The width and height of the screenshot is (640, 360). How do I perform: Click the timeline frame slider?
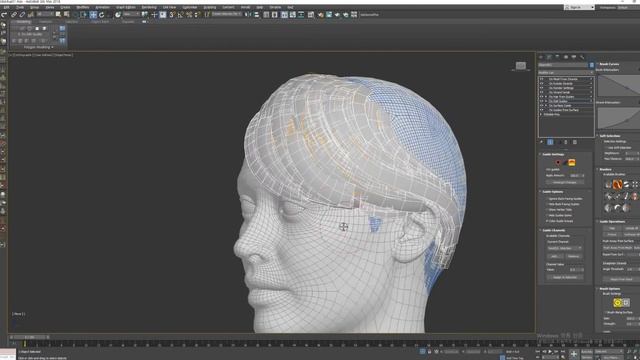point(29,337)
